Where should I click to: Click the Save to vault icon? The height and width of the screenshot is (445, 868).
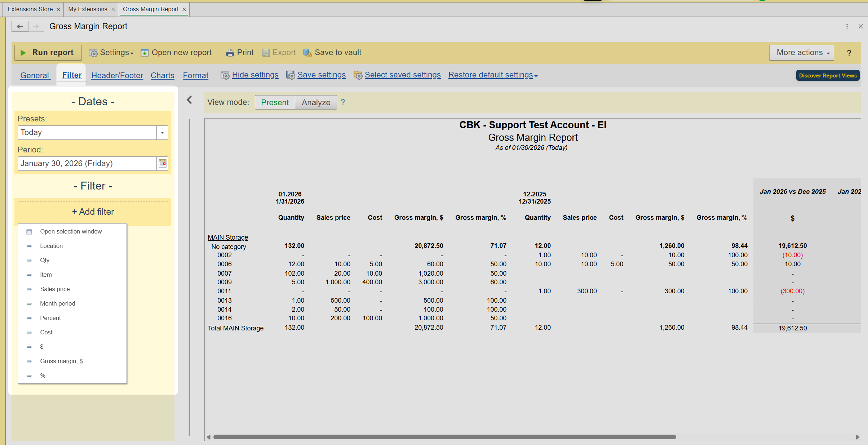(307, 53)
